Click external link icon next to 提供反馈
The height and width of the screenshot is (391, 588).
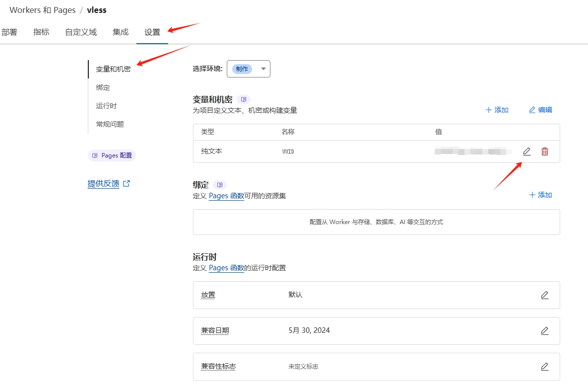pos(127,183)
